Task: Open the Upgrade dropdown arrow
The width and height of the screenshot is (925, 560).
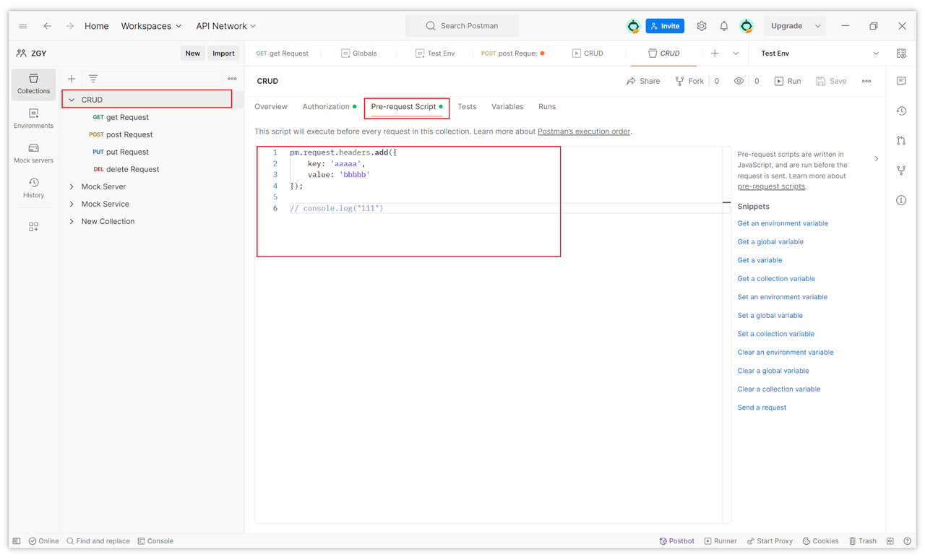Action: 818,26
